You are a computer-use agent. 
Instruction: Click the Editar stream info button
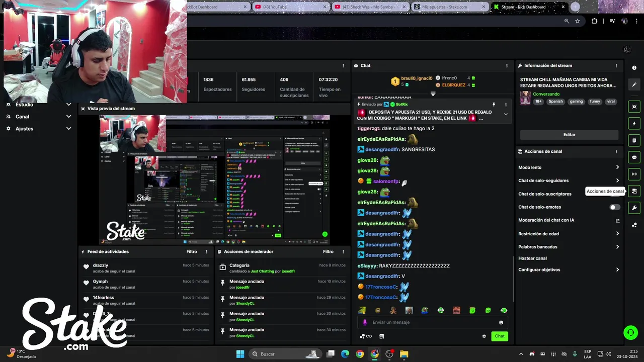(x=569, y=135)
